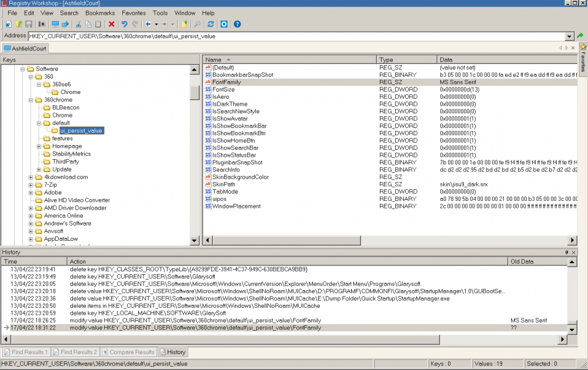Collapse the 360chrome key node
588x370 pixels.
31,100
